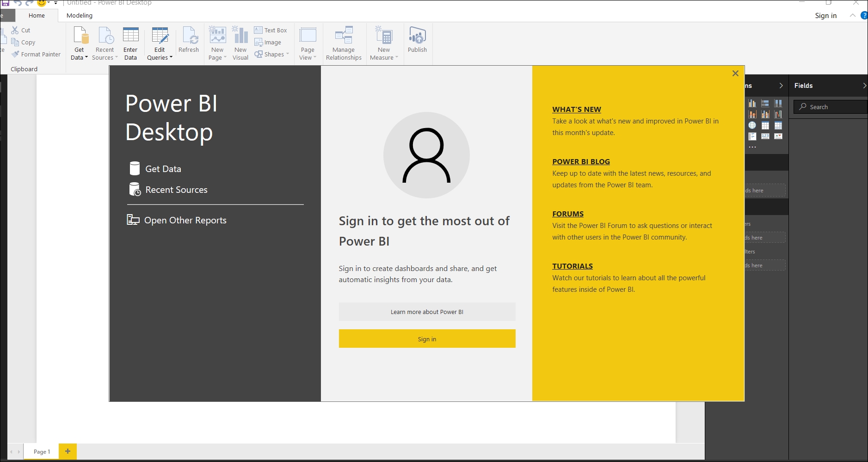Click Get Data in the start dialog

coord(156,169)
